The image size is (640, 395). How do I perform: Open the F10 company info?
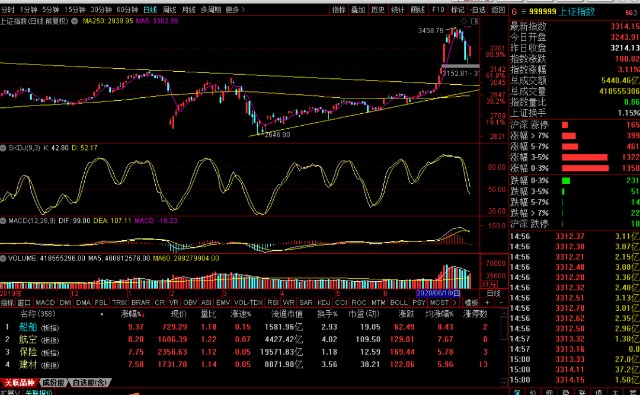coord(438,9)
